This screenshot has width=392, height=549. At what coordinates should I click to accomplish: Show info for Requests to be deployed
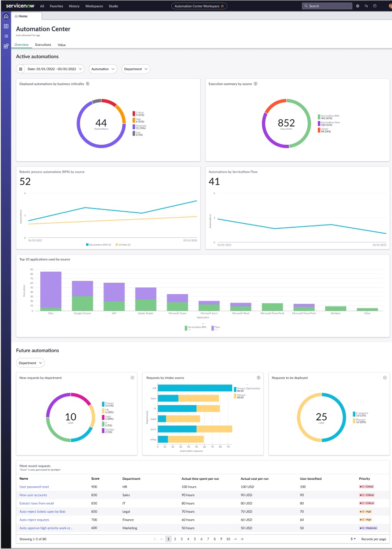tap(385, 378)
